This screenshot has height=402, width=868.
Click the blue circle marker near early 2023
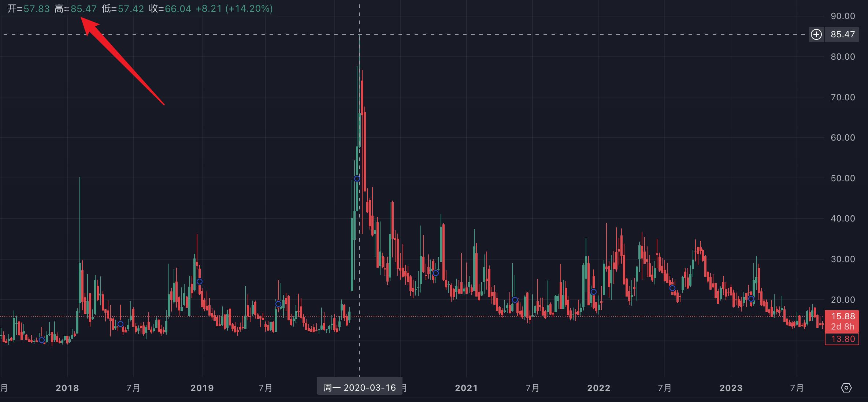(x=751, y=298)
